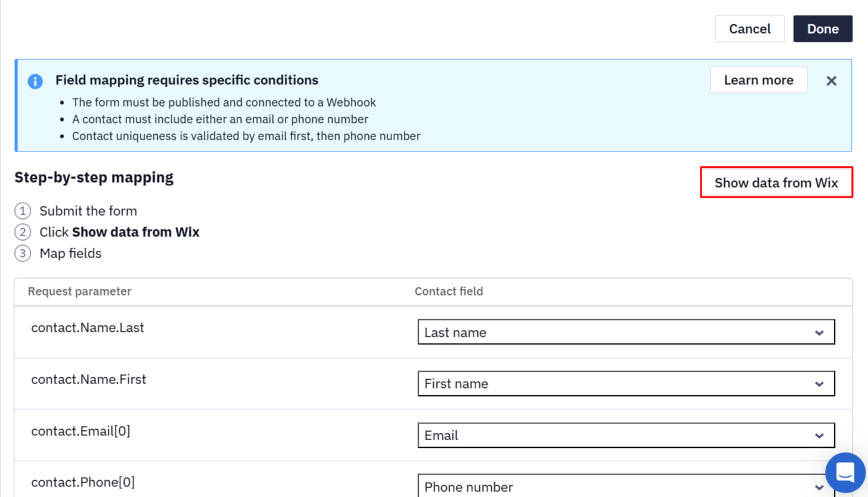
Task: Click the contact.Name.First request parameter
Action: click(88, 379)
